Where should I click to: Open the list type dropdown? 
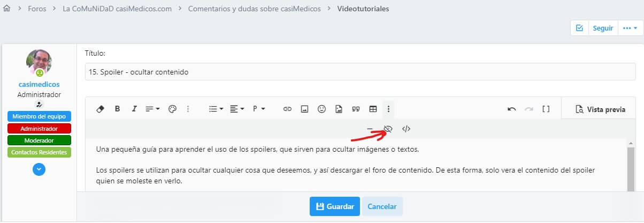[x=216, y=109]
